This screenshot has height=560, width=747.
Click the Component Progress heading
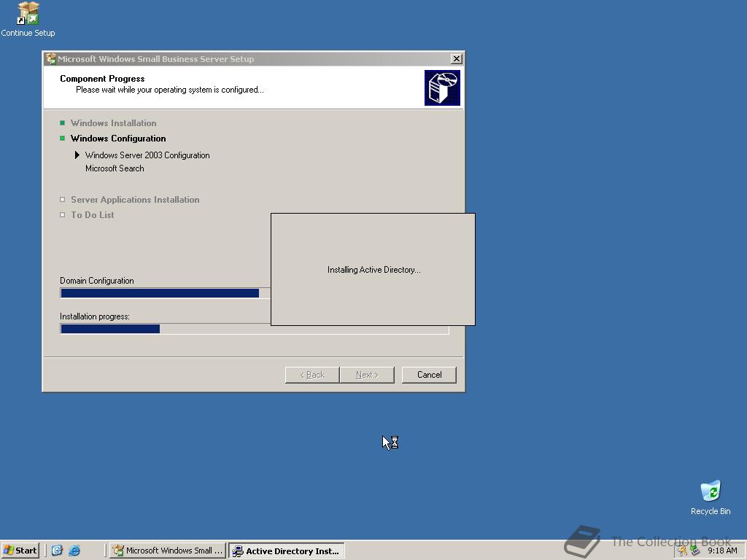(102, 79)
